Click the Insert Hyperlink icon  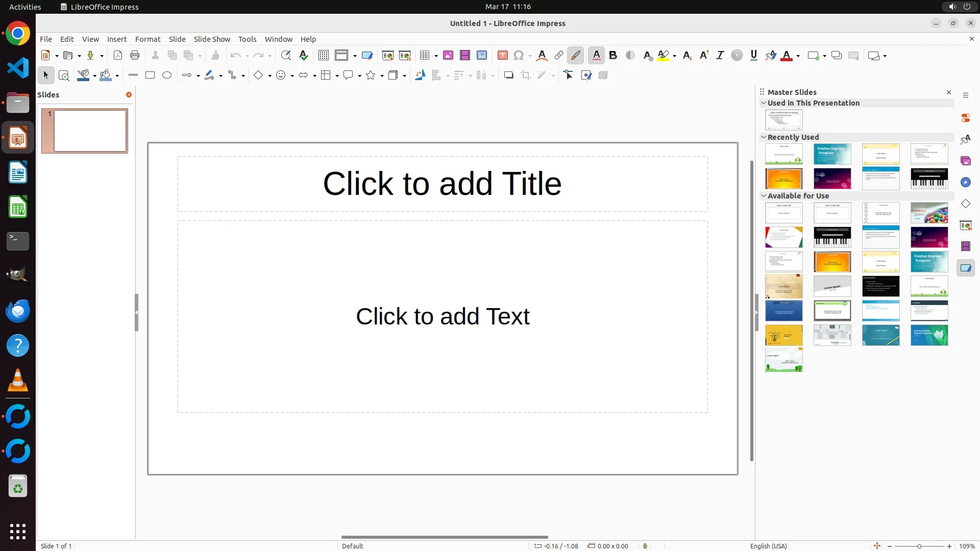point(559,56)
